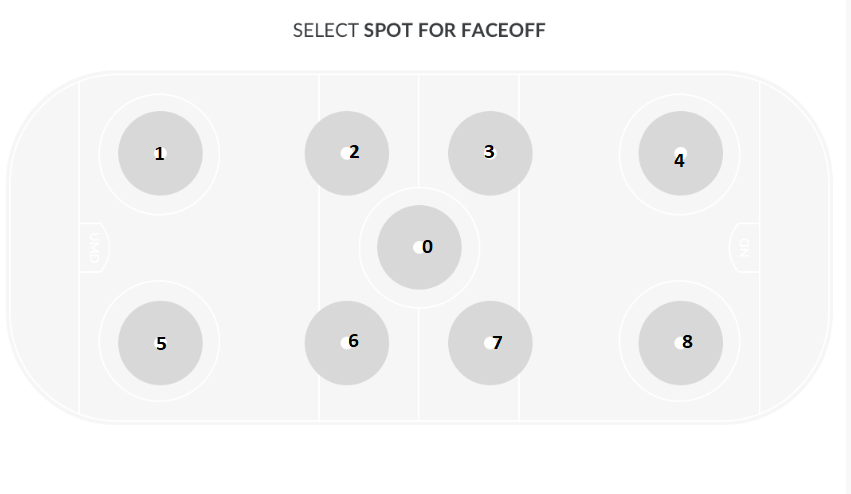Click the 'Select Spot for Faceoff' heading
This screenshot has height=494, width=851.
pyautogui.click(x=419, y=30)
